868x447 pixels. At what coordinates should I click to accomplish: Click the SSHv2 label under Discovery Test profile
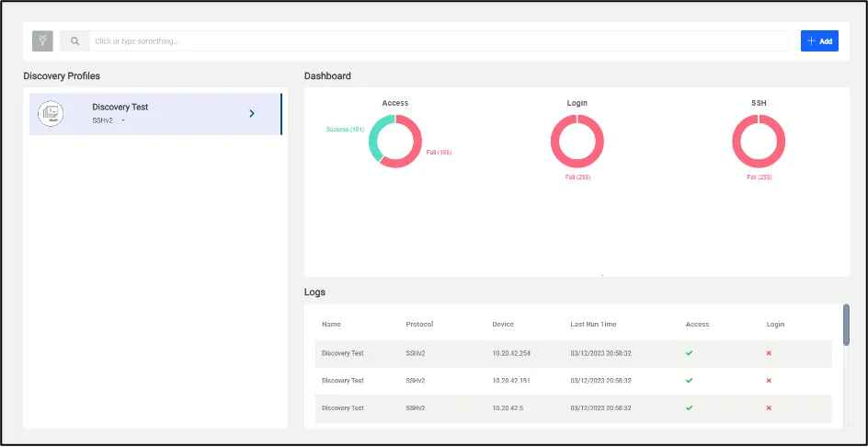[102, 120]
